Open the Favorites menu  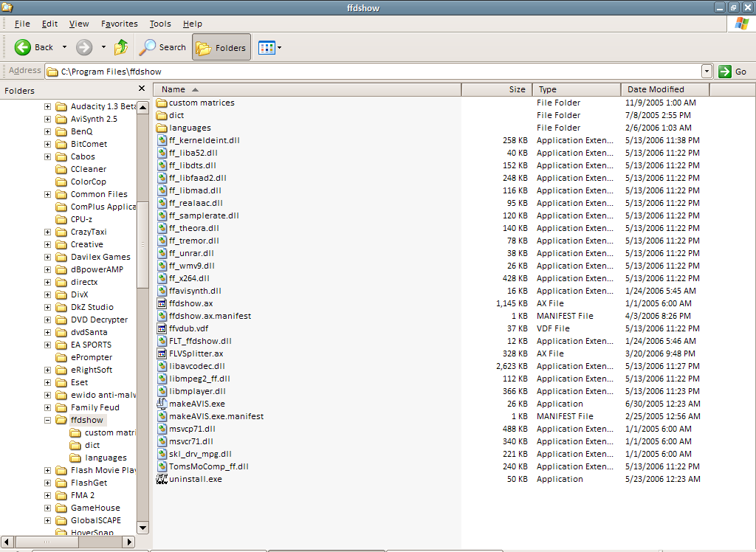point(119,24)
